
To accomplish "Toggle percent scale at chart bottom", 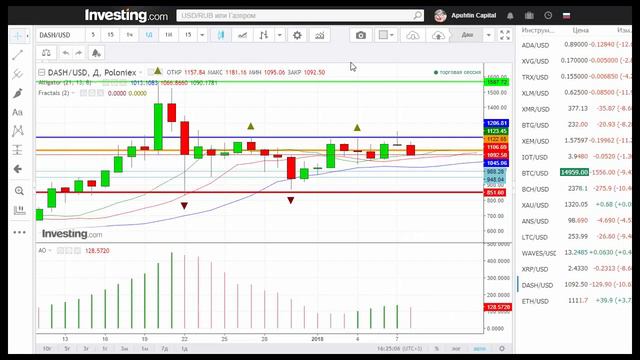I will pyautogui.click(x=437, y=349).
